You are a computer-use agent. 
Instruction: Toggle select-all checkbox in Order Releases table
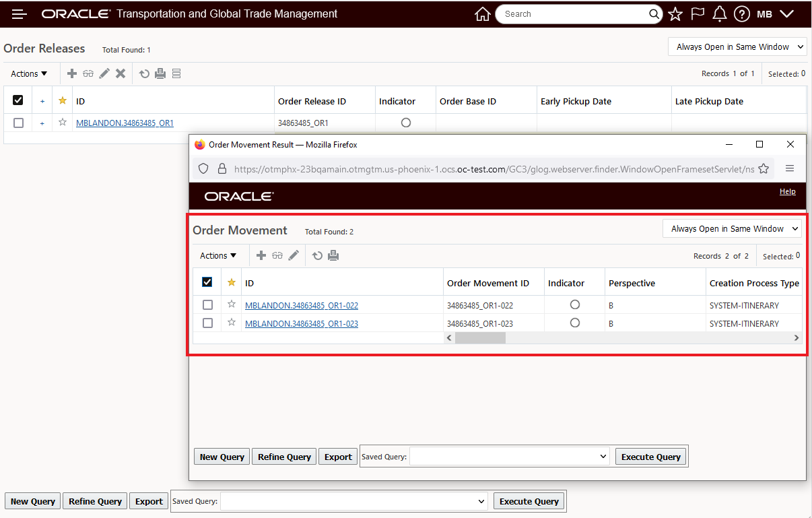point(18,100)
